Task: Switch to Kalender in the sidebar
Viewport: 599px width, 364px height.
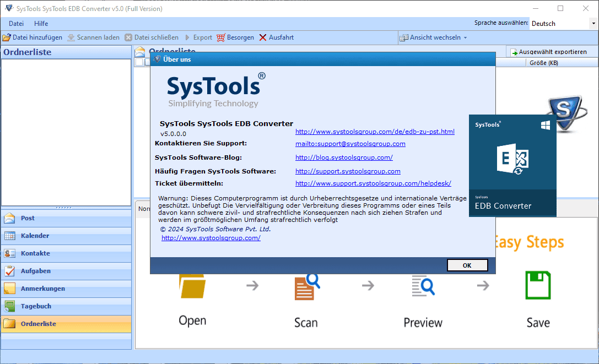Action: [35, 236]
